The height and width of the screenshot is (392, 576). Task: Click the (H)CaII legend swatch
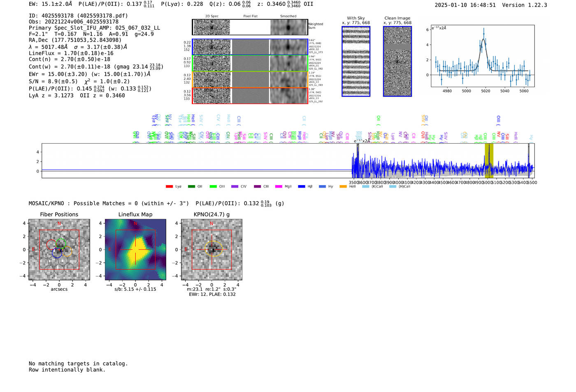point(393,186)
